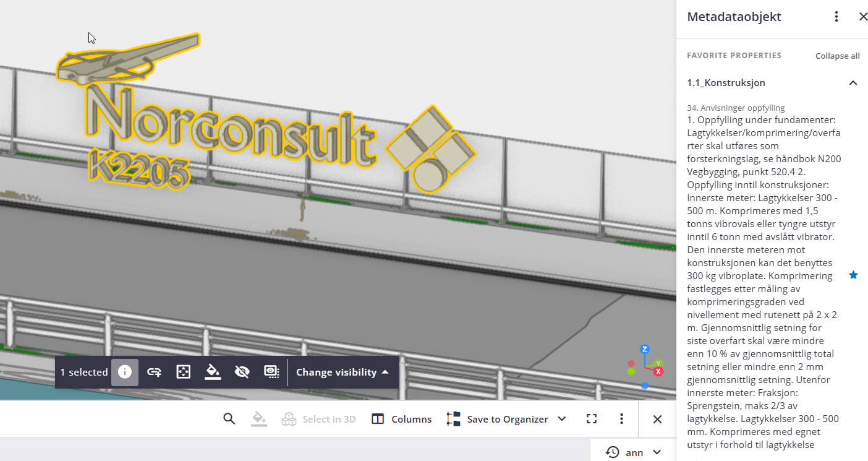Click the '1 selected' count label
Viewport: 868px width, 461px height.
(x=84, y=373)
